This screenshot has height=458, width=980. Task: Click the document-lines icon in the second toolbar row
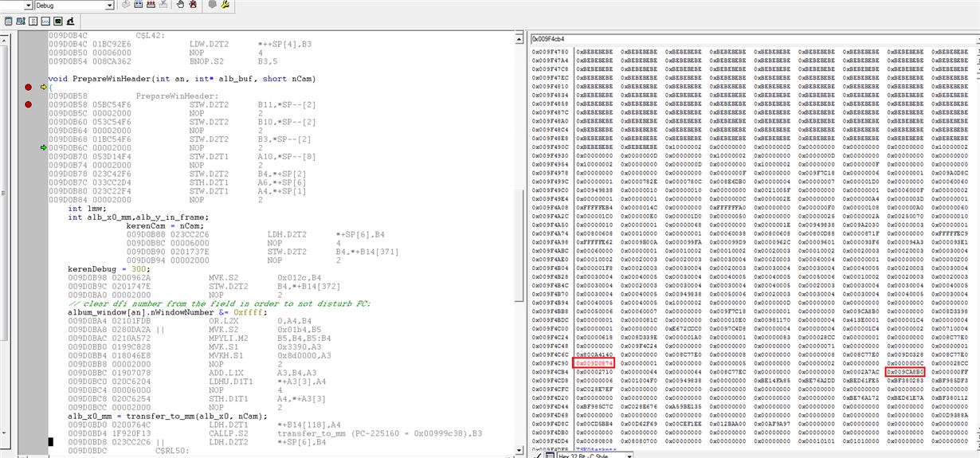(x=33, y=21)
